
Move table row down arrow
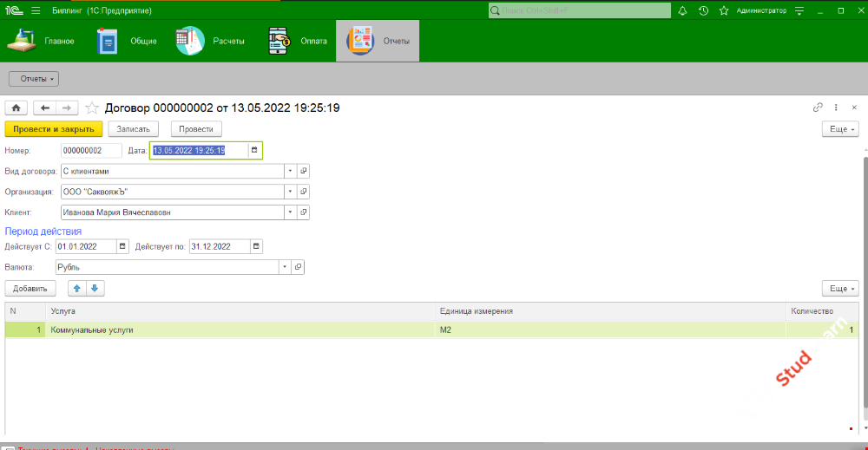click(x=95, y=288)
